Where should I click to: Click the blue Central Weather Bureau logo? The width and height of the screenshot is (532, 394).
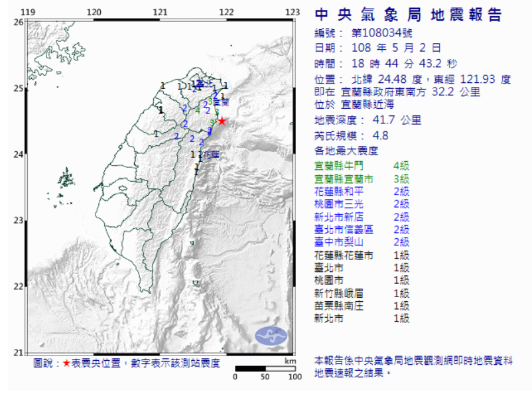pyautogui.click(x=271, y=336)
